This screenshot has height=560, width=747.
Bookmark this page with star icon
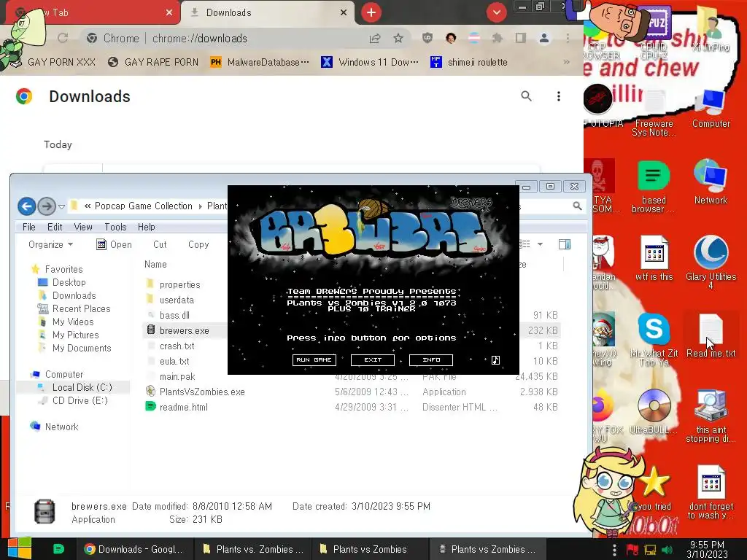398,38
